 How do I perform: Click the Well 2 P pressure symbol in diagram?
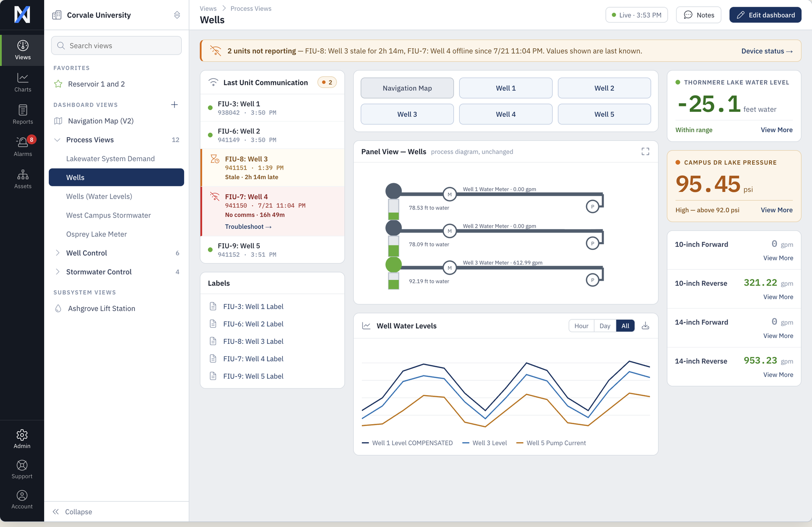pyautogui.click(x=592, y=244)
